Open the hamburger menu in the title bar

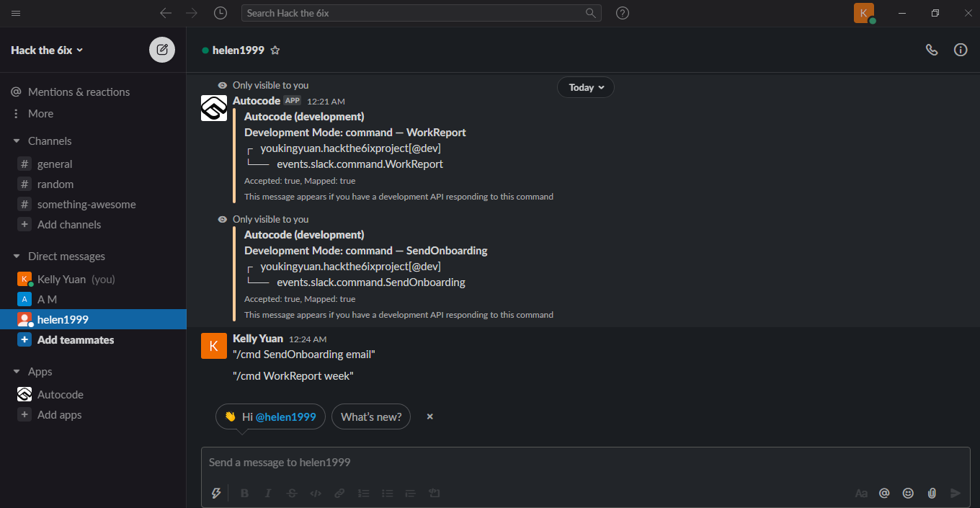pyautogui.click(x=16, y=13)
